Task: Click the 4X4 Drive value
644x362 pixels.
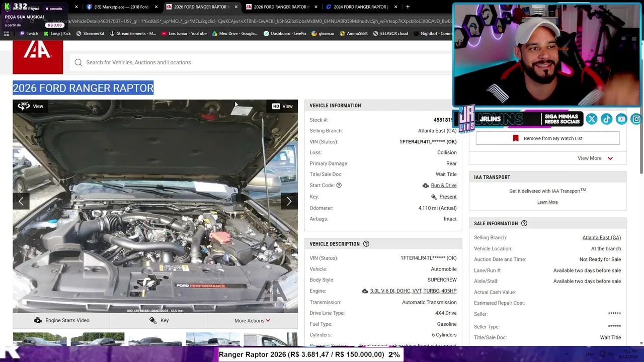Action: pos(446,313)
